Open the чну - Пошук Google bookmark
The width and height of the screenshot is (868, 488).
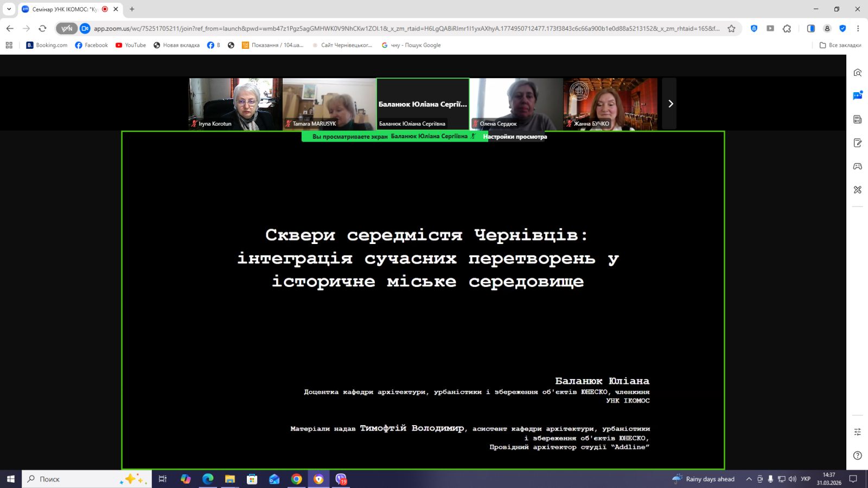411,46
